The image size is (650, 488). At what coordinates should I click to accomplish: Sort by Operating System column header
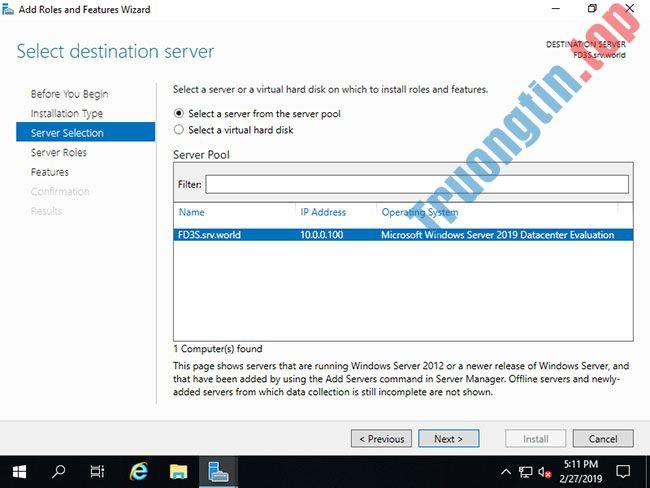420,212
